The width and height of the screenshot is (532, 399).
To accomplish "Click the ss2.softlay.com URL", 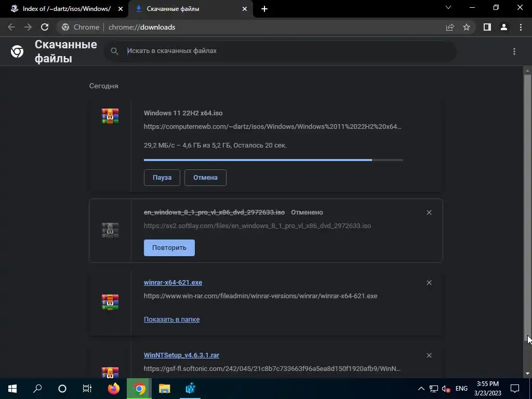I will pos(258,226).
